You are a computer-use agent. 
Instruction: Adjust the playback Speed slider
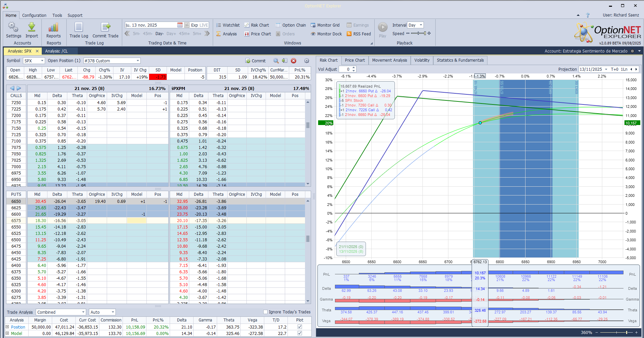(418, 33)
